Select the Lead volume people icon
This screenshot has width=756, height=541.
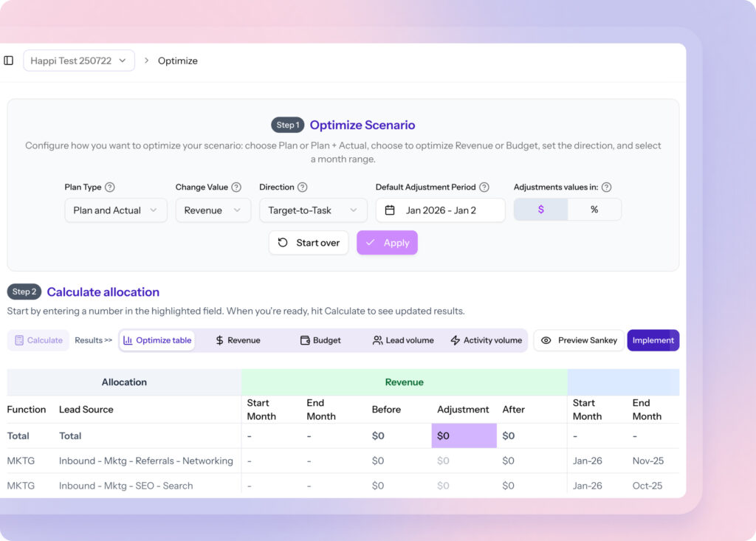pos(377,340)
